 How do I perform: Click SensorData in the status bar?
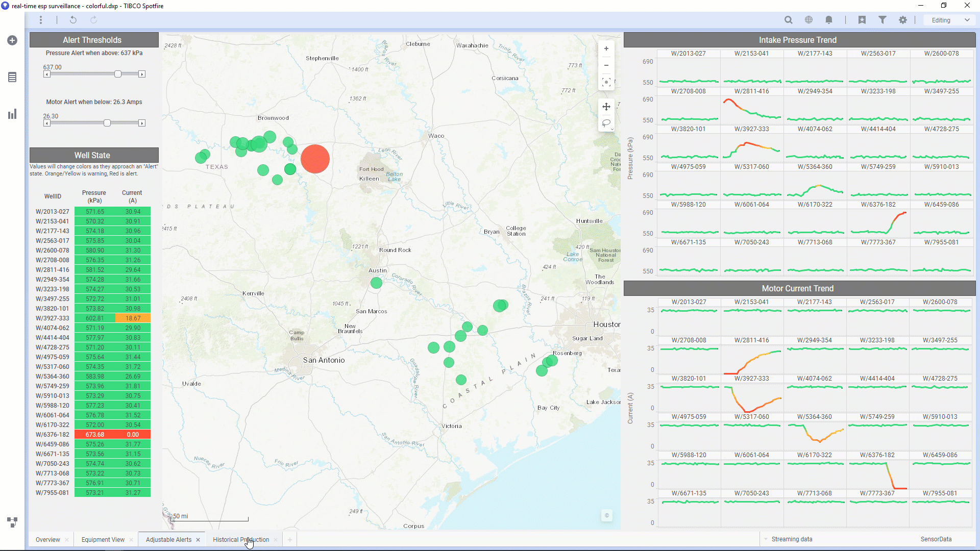coord(936,539)
